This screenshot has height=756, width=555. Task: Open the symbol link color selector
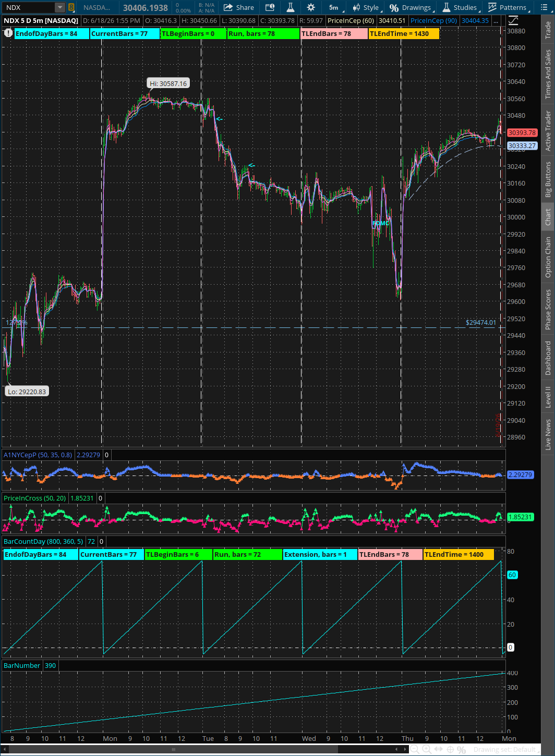click(71, 7)
